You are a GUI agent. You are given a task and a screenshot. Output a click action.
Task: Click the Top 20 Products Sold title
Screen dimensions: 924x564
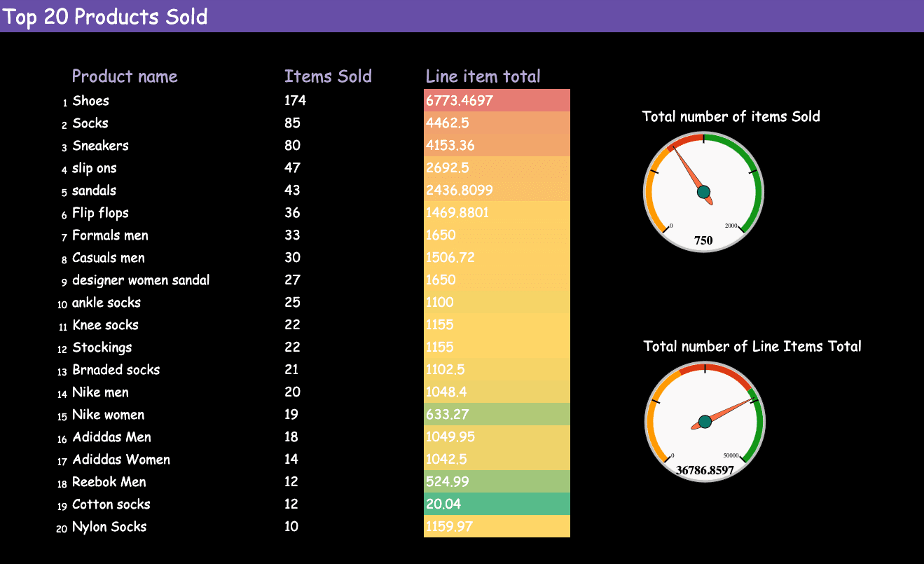point(106,17)
